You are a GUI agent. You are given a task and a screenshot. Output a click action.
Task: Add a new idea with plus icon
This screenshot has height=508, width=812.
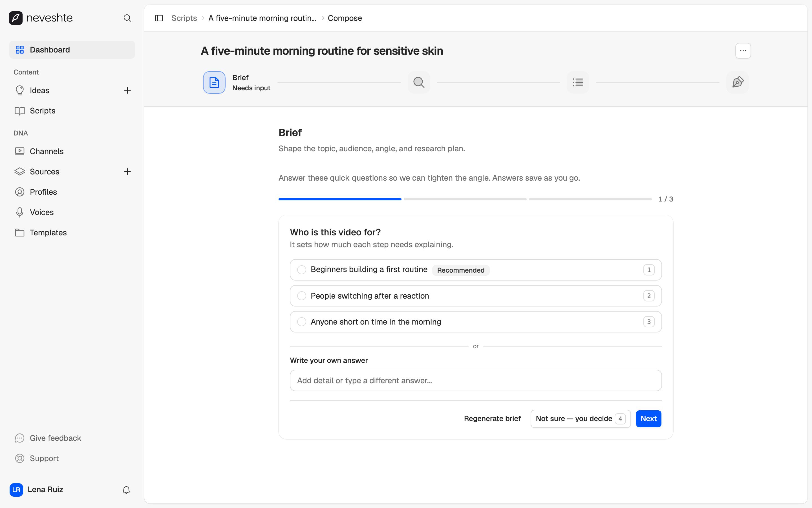pos(127,90)
